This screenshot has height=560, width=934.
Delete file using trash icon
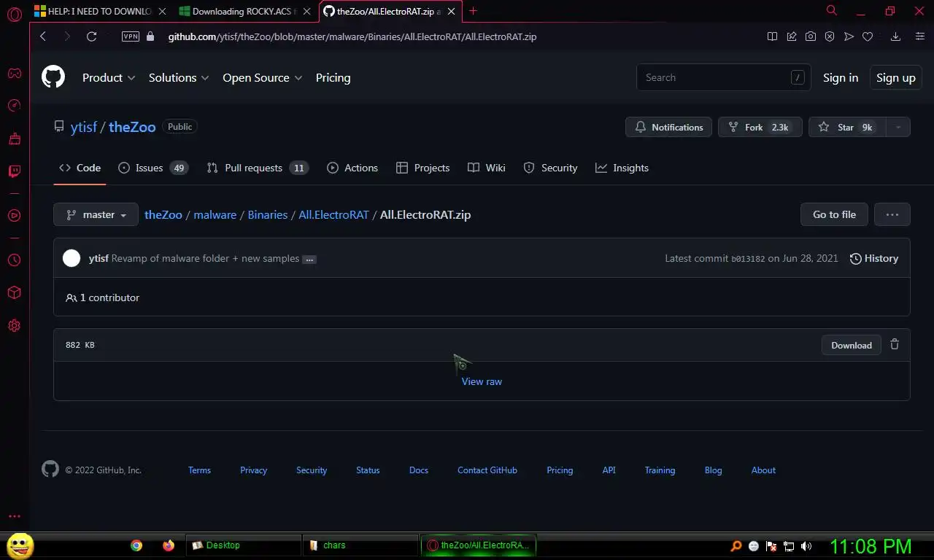[895, 345]
